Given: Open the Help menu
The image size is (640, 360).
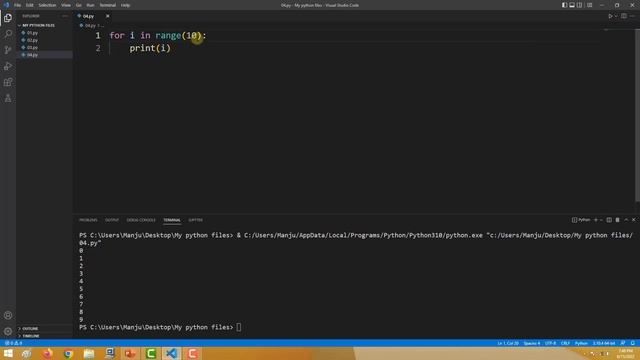Looking at the screenshot, I should (125, 5).
